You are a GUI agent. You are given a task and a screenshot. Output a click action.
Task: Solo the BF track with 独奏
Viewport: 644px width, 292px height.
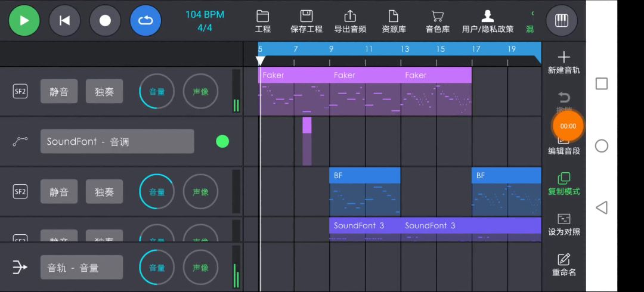[x=104, y=192]
